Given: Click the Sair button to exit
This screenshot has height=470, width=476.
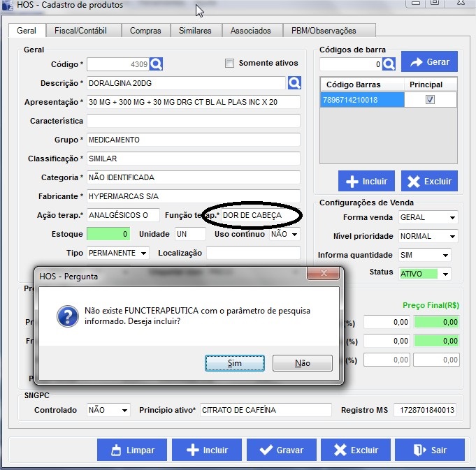Looking at the screenshot, I should pyautogui.click(x=429, y=450).
